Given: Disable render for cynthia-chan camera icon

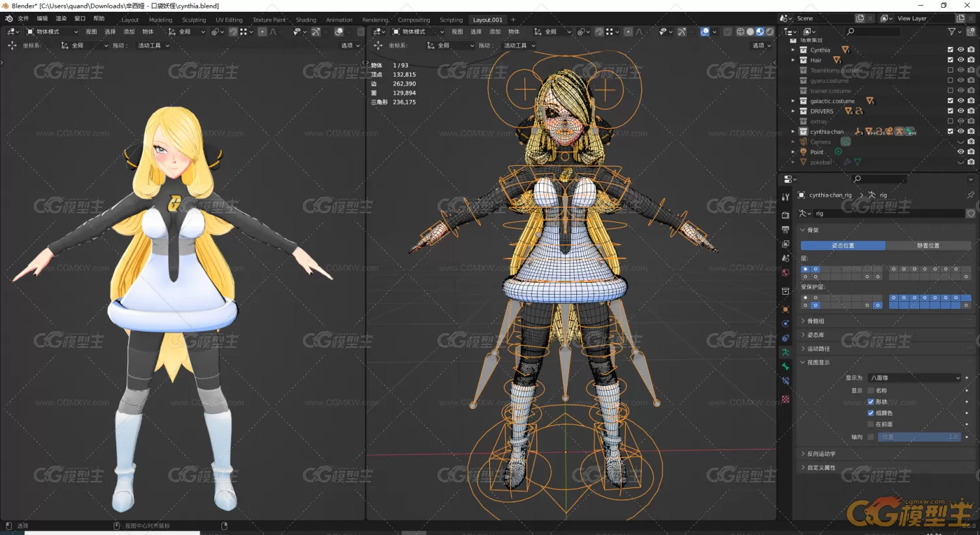Looking at the screenshot, I should click(971, 131).
